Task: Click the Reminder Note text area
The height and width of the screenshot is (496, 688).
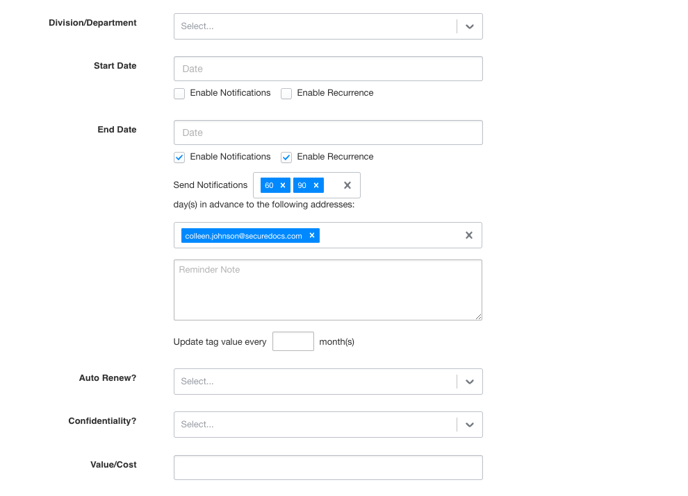Action: [x=328, y=290]
